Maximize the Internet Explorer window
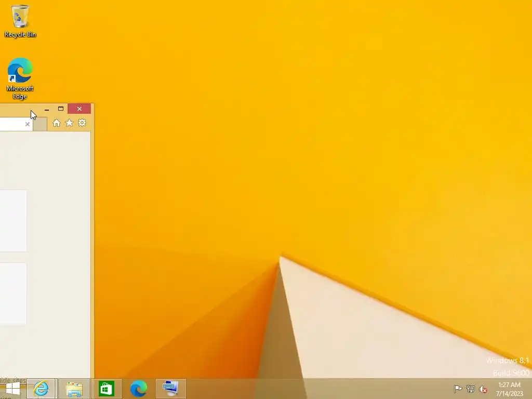The height and width of the screenshot is (399, 532). pos(61,109)
